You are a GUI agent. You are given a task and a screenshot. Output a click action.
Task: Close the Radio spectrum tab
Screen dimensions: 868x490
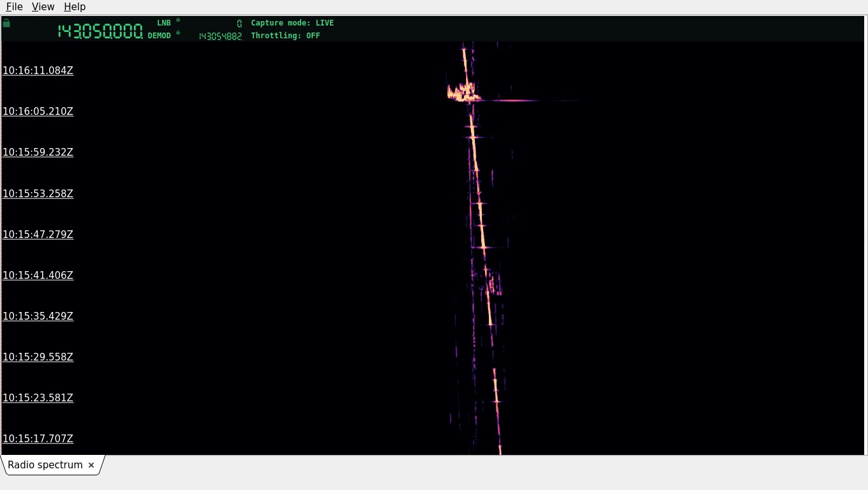tap(91, 465)
